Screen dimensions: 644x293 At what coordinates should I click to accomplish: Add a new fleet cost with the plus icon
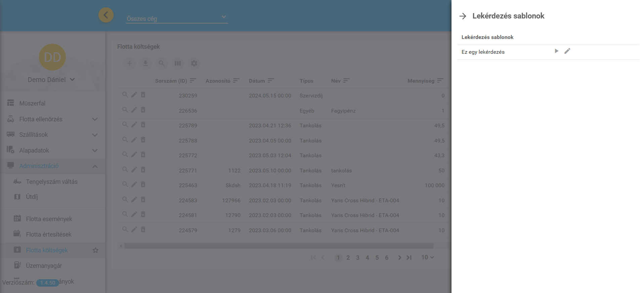tap(129, 63)
